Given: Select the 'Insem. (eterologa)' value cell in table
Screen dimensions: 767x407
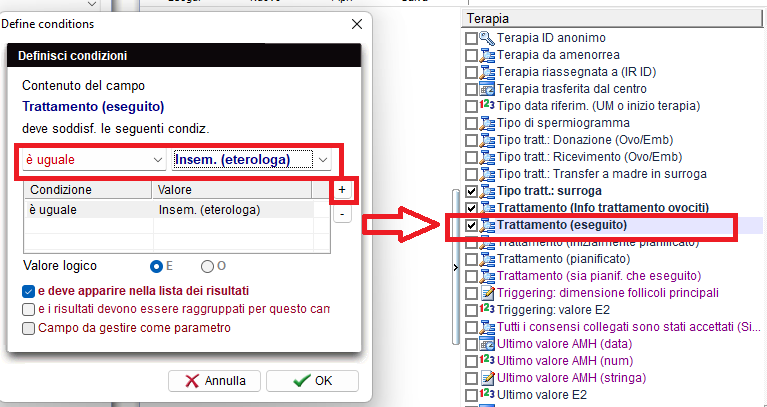Looking at the screenshot, I should click(233, 210).
